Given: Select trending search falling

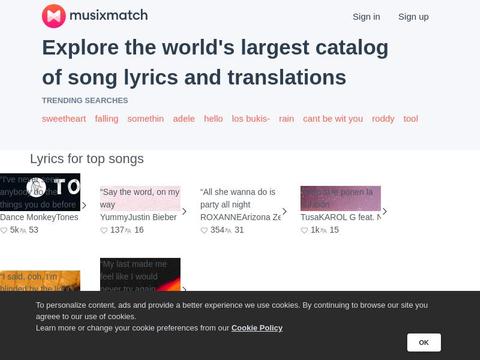Looking at the screenshot, I should click(107, 119).
